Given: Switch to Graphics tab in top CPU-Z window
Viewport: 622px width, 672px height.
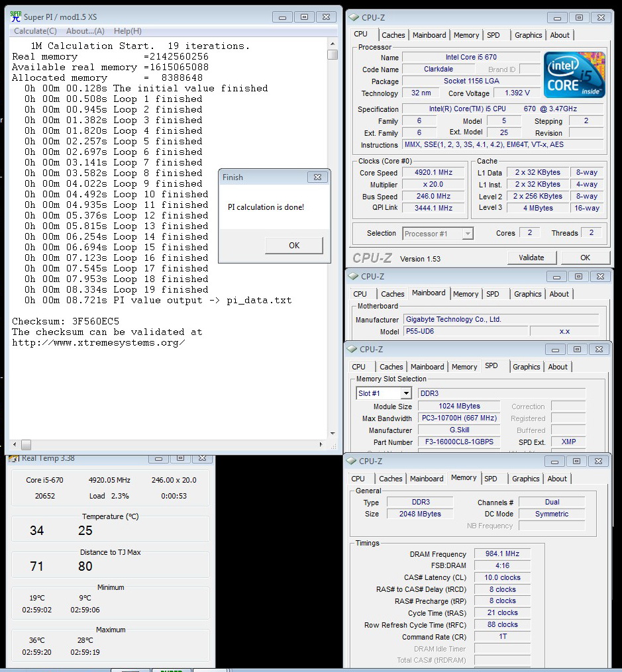Looking at the screenshot, I should (528, 35).
